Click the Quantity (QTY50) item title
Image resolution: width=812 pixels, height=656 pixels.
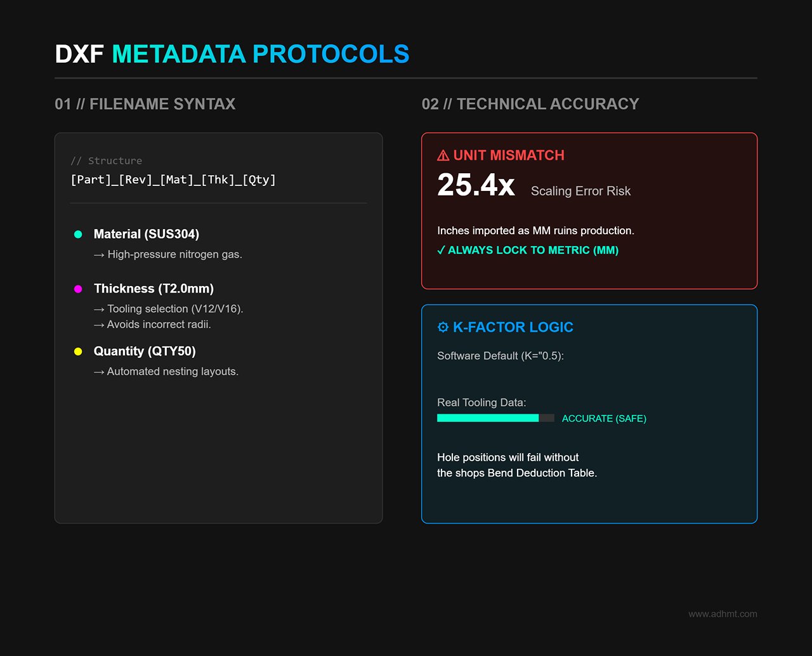[145, 351]
